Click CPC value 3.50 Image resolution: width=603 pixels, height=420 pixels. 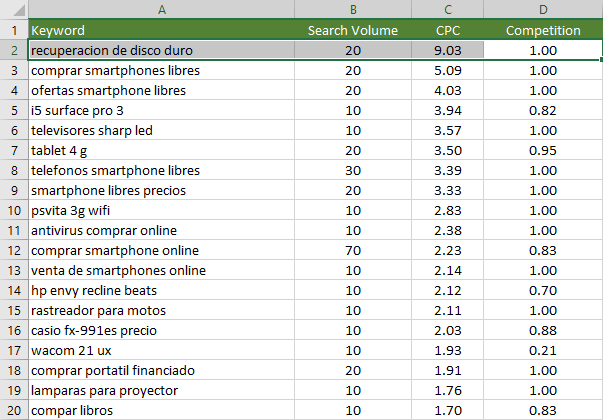(448, 150)
